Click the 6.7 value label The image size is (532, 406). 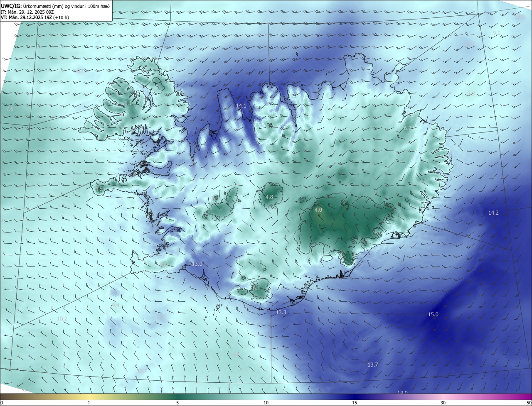pyautogui.click(x=407, y=128)
